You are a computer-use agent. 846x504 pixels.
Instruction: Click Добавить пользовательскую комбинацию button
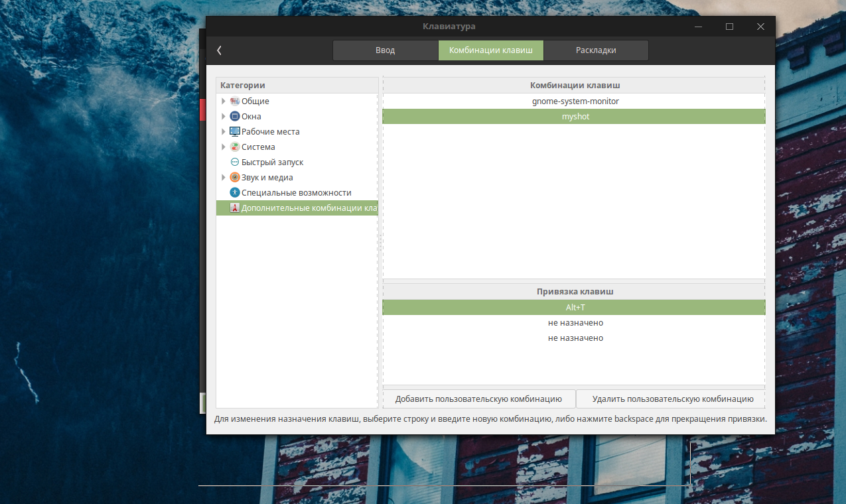pos(478,399)
